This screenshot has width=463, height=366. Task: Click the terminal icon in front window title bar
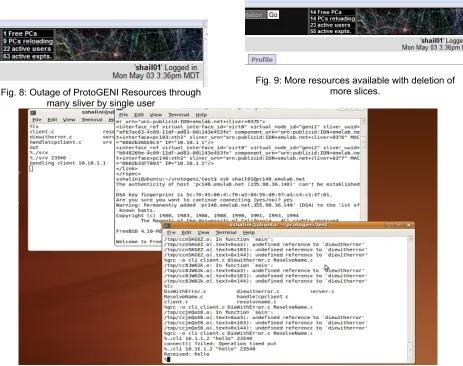(168, 225)
